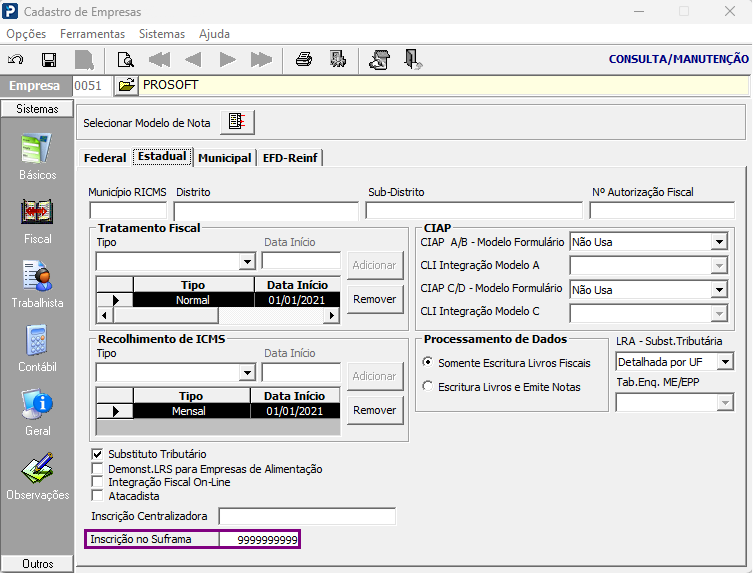
Task: Click the Observações pencil icon
Action: (37, 468)
